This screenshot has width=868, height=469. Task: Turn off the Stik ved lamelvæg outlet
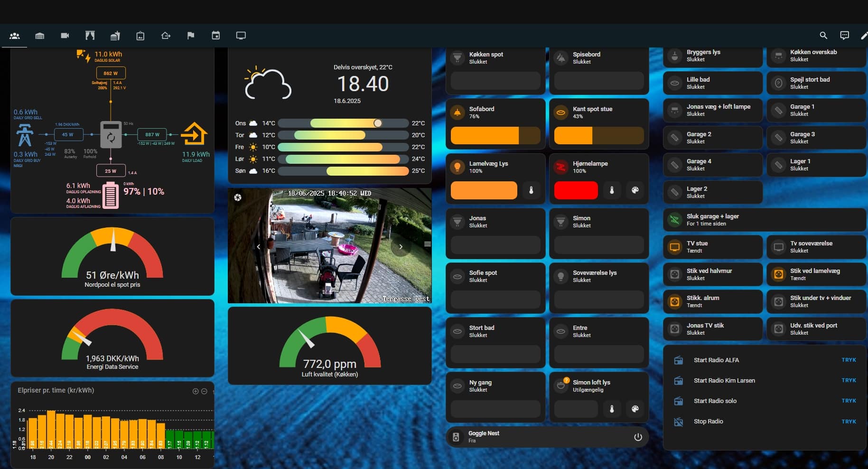click(778, 274)
